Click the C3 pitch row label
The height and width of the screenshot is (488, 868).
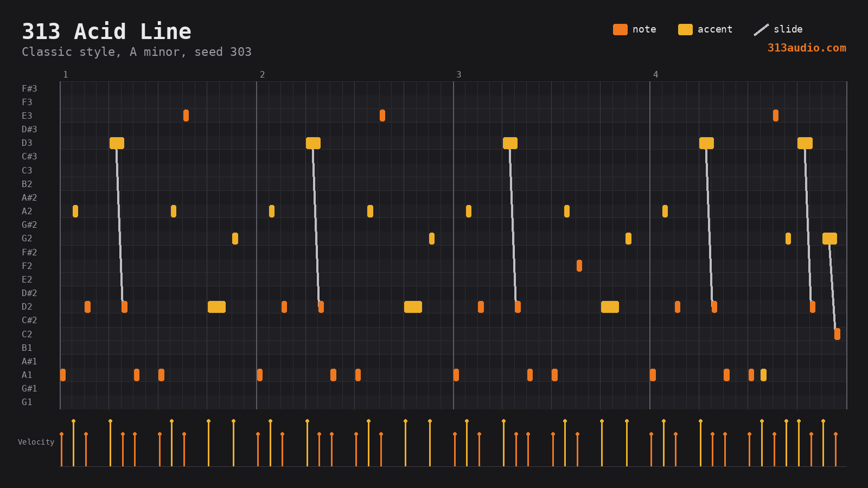point(27,170)
